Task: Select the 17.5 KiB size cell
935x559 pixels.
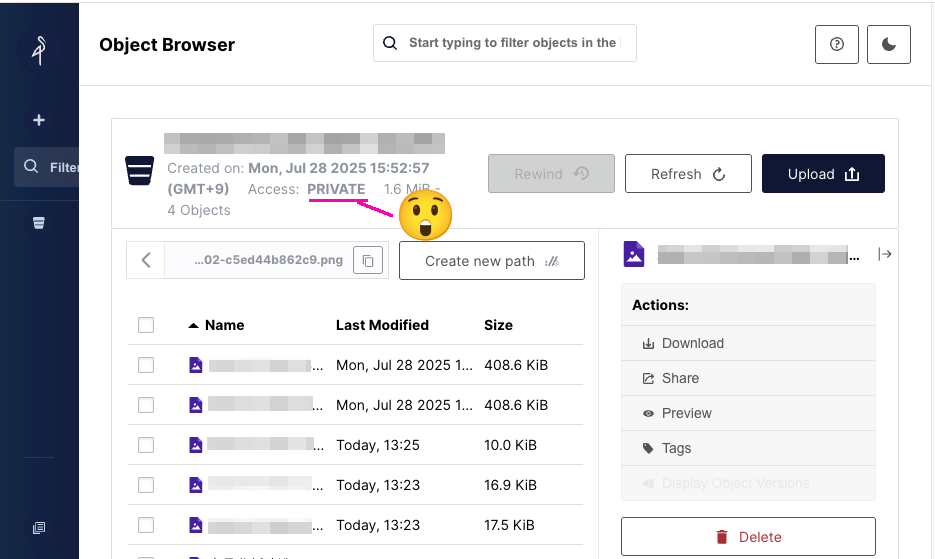Action: point(509,525)
